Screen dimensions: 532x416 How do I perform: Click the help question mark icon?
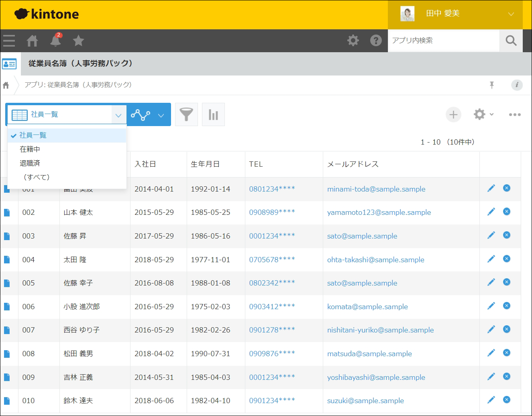point(376,41)
